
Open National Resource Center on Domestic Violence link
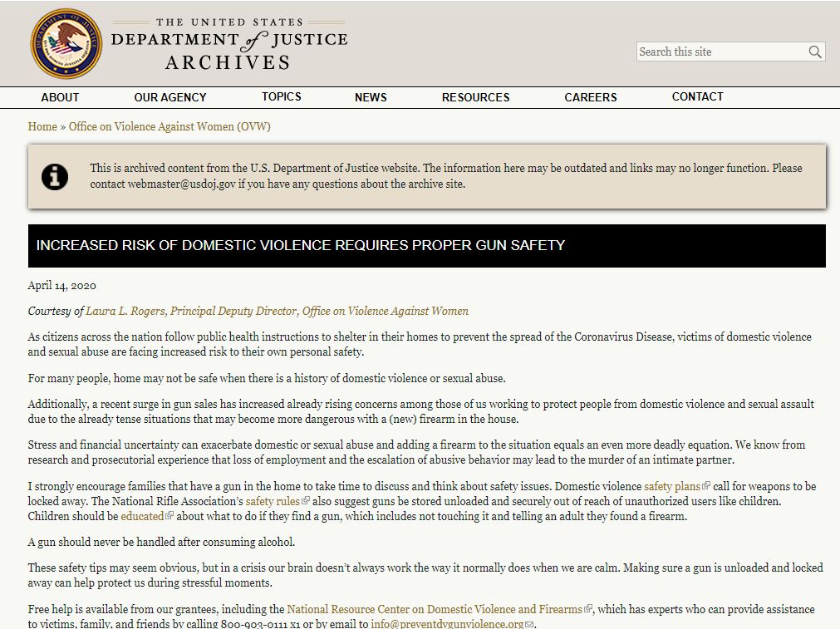pyautogui.click(x=435, y=609)
